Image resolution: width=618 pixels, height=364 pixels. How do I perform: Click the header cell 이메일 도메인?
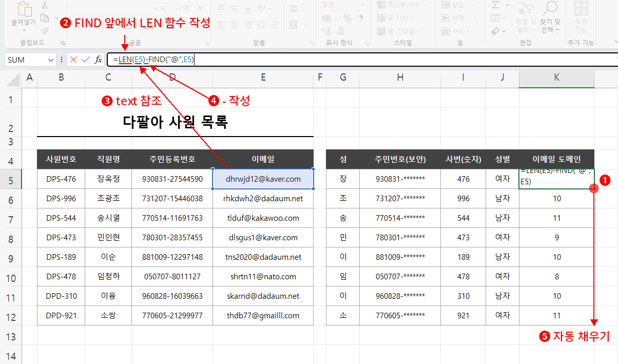[556, 159]
